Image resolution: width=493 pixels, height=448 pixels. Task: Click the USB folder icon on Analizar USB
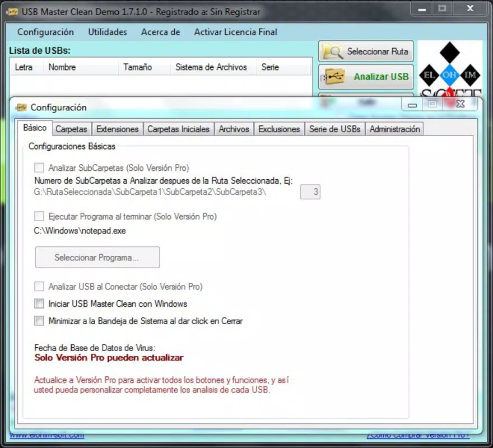pos(333,77)
